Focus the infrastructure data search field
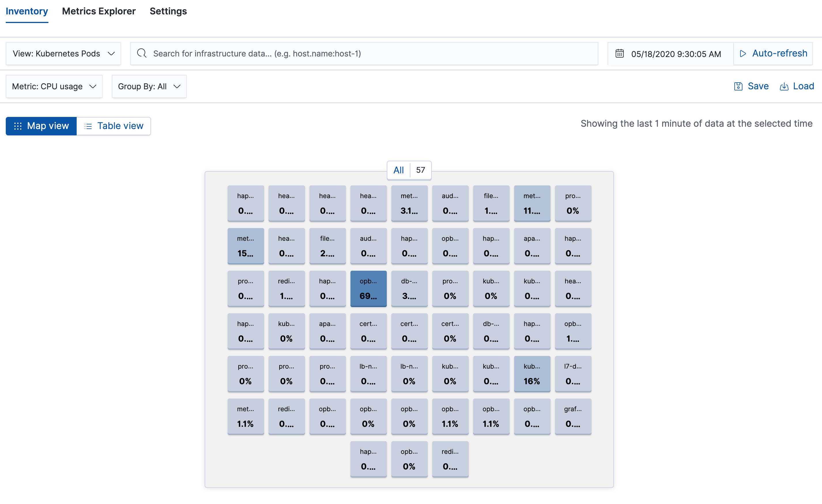Viewport: 822px width, 504px height. coord(367,53)
